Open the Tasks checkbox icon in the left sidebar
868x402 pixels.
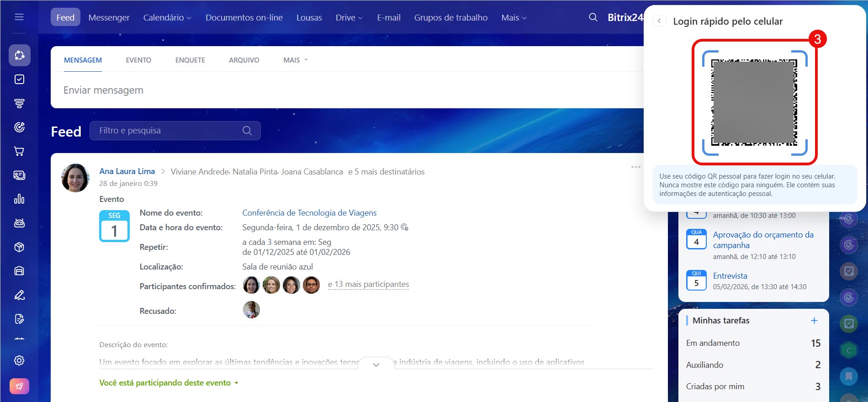point(19,79)
